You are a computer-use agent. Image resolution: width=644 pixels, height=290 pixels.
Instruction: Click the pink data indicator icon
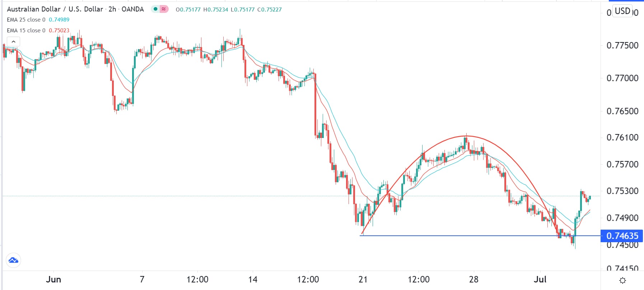point(164,9)
